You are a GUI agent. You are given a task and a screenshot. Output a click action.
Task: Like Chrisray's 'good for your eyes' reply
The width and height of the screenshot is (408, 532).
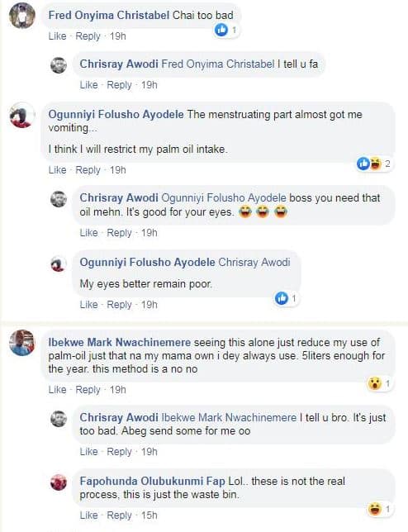(88, 233)
